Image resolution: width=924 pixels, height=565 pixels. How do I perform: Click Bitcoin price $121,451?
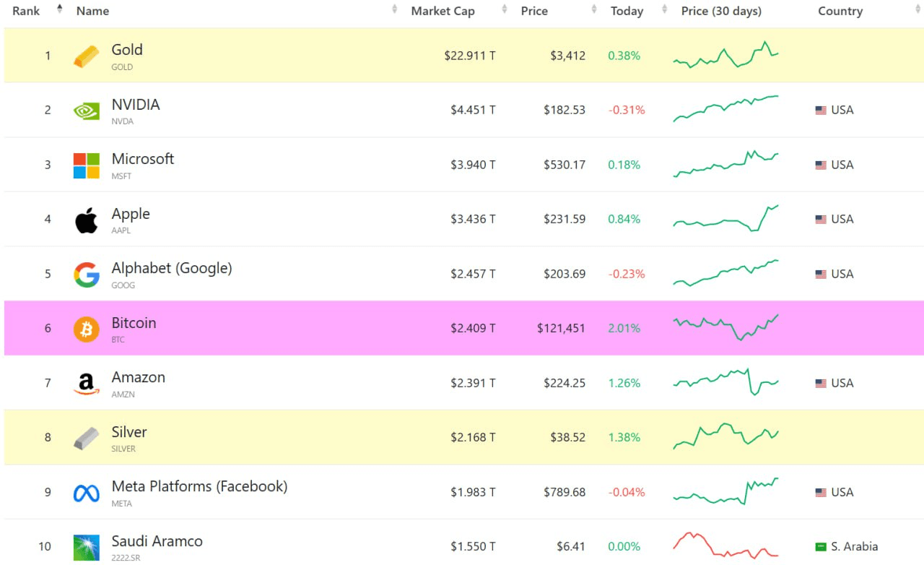point(561,329)
